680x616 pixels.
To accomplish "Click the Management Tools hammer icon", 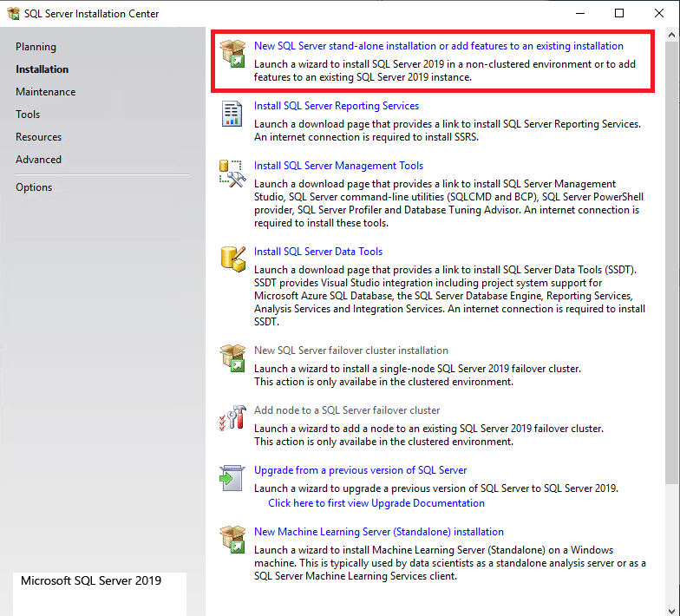I will coord(232,174).
